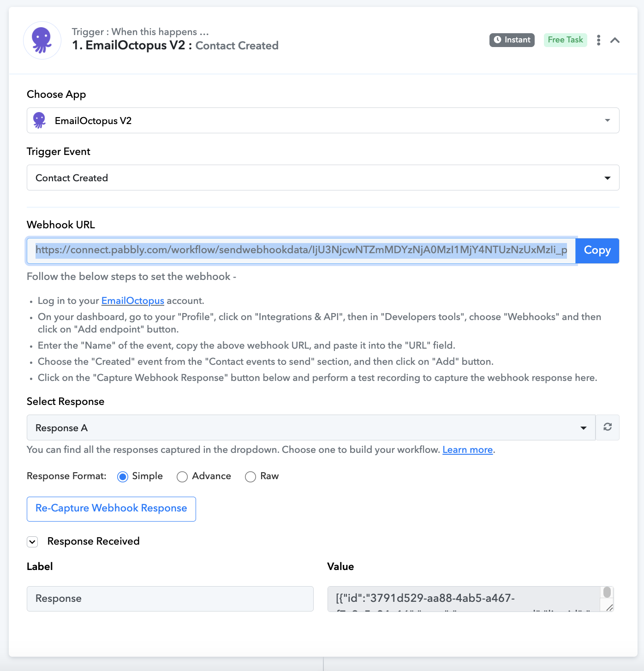
Task: Collapse the Response Received section
Action: (x=32, y=541)
